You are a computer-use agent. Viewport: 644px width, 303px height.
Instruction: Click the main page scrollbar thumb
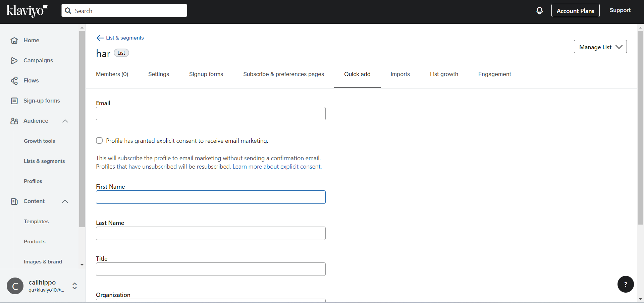tap(640, 127)
